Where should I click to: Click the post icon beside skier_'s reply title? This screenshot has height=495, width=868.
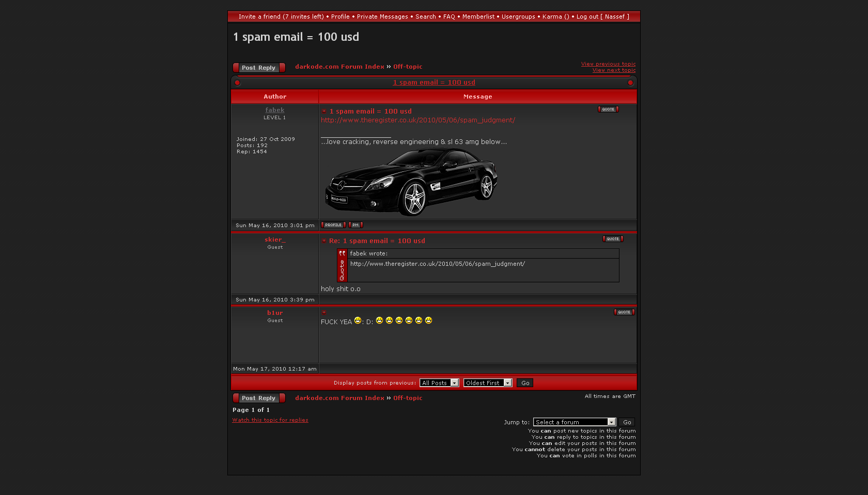(x=324, y=241)
